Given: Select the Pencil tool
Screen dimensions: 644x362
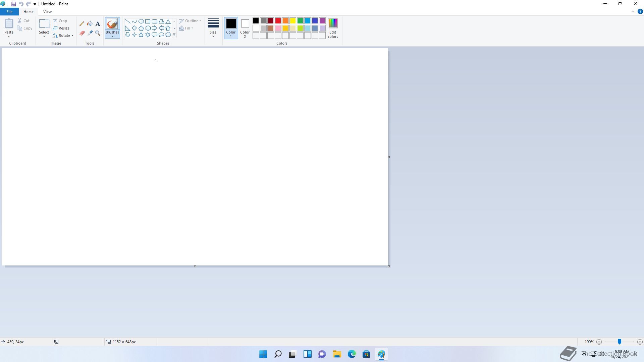Looking at the screenshot, I should pyautogui.click(x=82, y=24).
